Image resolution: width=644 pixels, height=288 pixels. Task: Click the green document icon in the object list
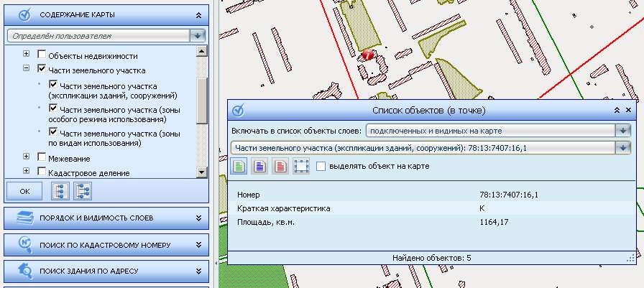click(239, 167)
